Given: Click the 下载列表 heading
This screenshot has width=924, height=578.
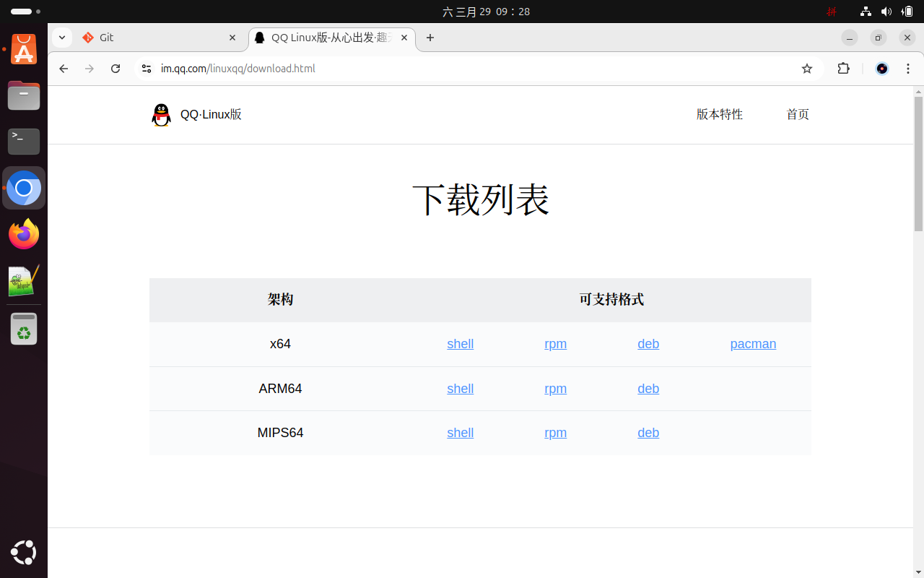Looking at the screenshot, I should click(481, 200).
